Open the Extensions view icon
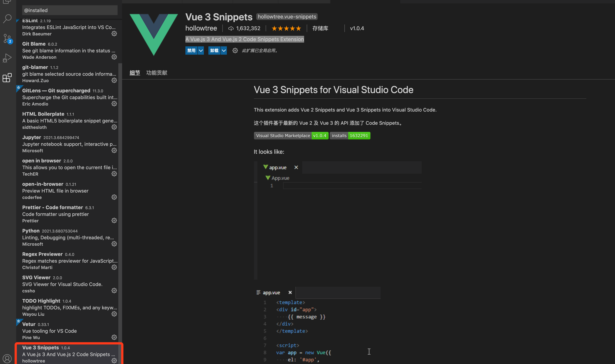Viewport: 615px width, 364px height. pos(7,78)
